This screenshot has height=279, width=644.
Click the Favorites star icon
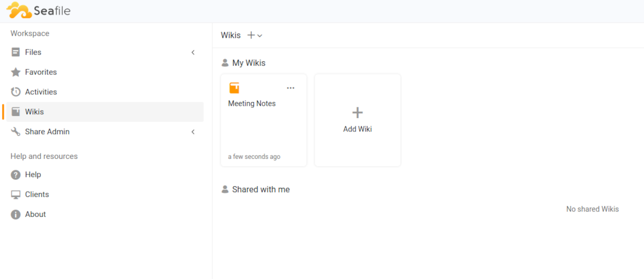[16, 72]
